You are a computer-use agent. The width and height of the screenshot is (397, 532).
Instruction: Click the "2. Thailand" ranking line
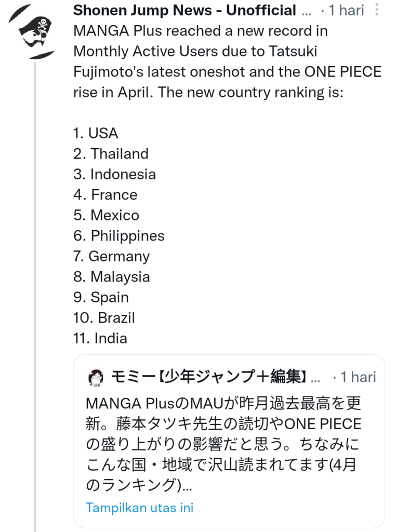click(111, 154)
